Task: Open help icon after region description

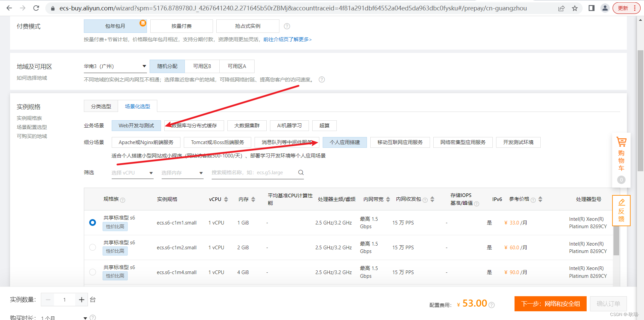Action: [322, 79]
